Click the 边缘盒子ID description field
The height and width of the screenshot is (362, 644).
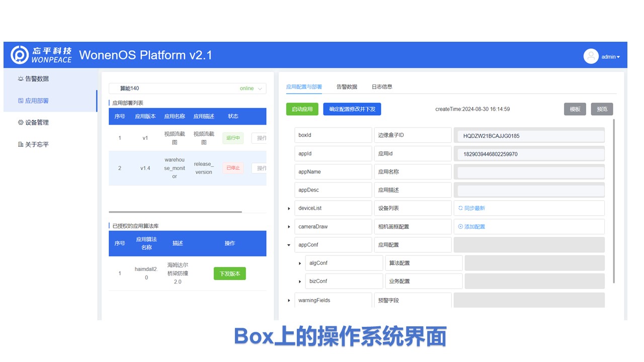[413, 135]
